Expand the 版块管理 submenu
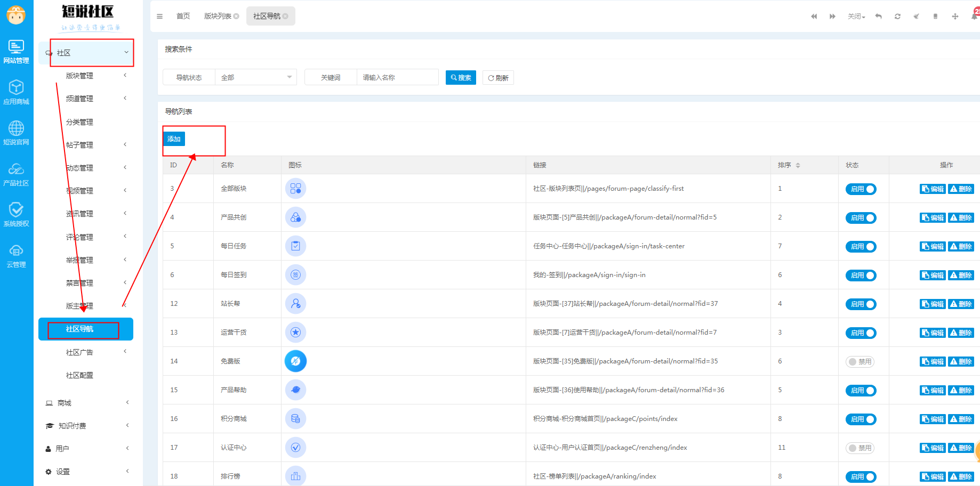This screenshot has height=486, width=980. (86, 76)
